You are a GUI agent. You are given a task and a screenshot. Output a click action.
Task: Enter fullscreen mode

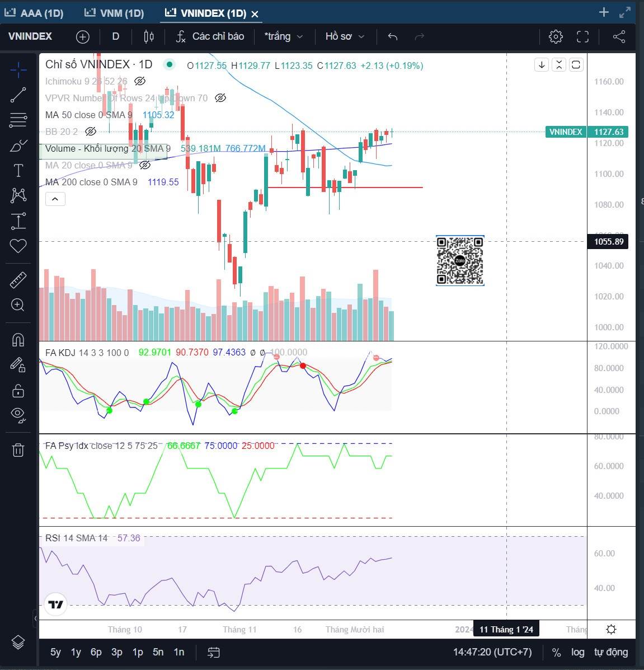point(582,37)
